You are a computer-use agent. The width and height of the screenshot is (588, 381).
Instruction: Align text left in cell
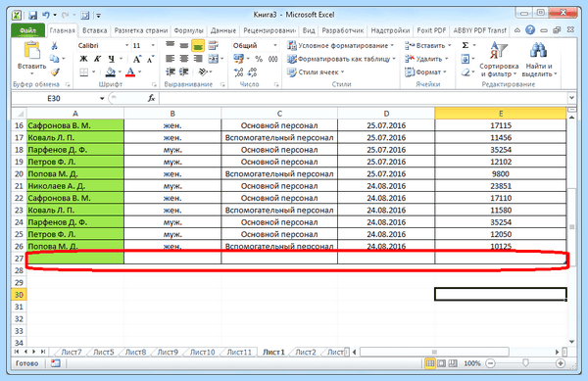(171, 59)
